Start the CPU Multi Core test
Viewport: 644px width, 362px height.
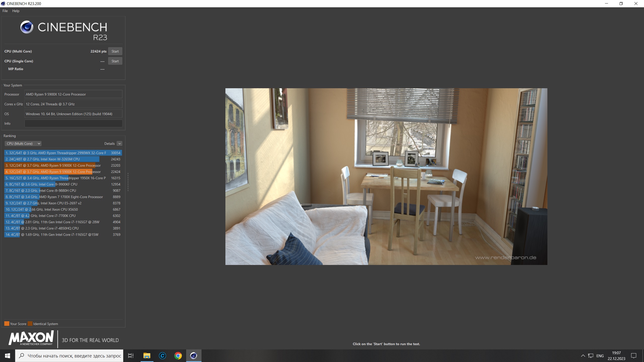pos(115,51)
